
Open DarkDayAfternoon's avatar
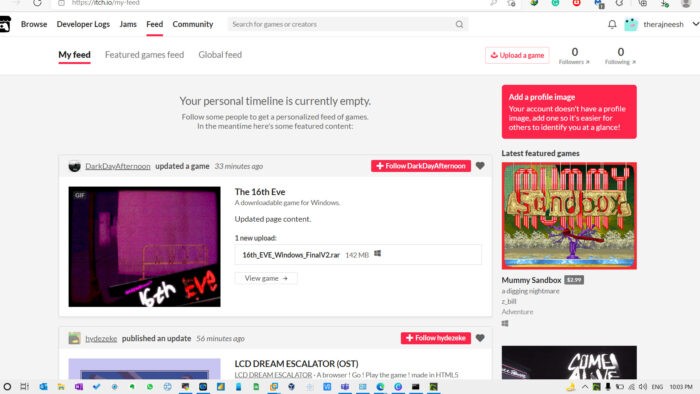(x=75, y=166)
